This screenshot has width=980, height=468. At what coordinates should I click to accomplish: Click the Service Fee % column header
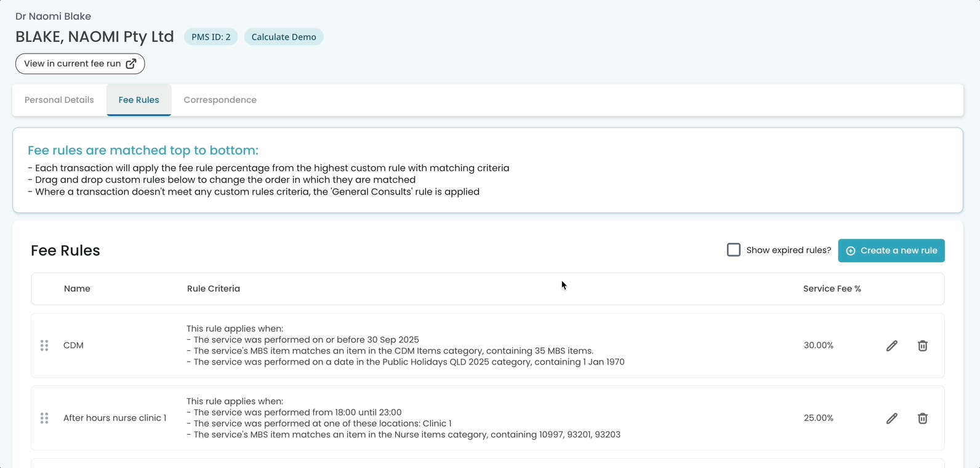pos(832,289)
